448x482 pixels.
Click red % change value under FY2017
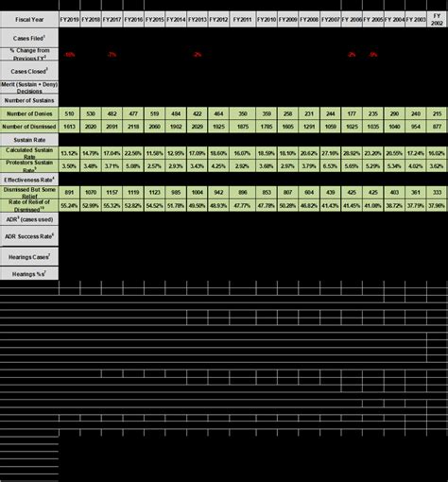112,55
